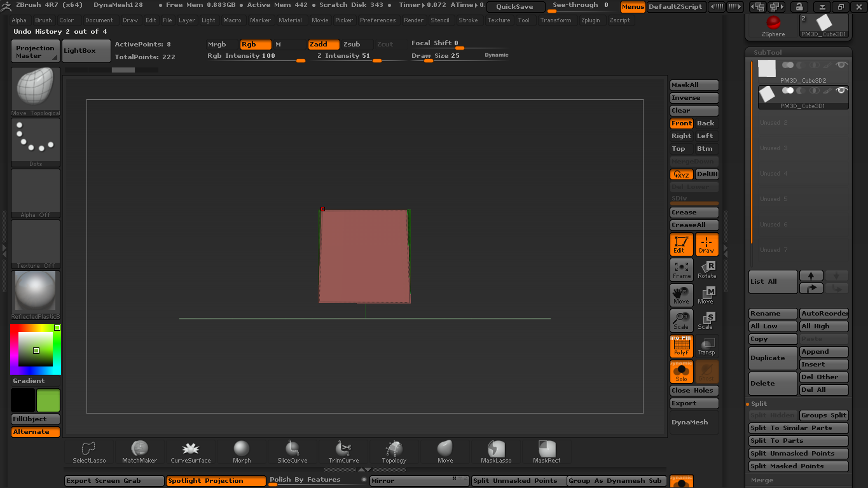Toggle Draw mode
This screenshot has height=488, width=868.
click(707, 244)
